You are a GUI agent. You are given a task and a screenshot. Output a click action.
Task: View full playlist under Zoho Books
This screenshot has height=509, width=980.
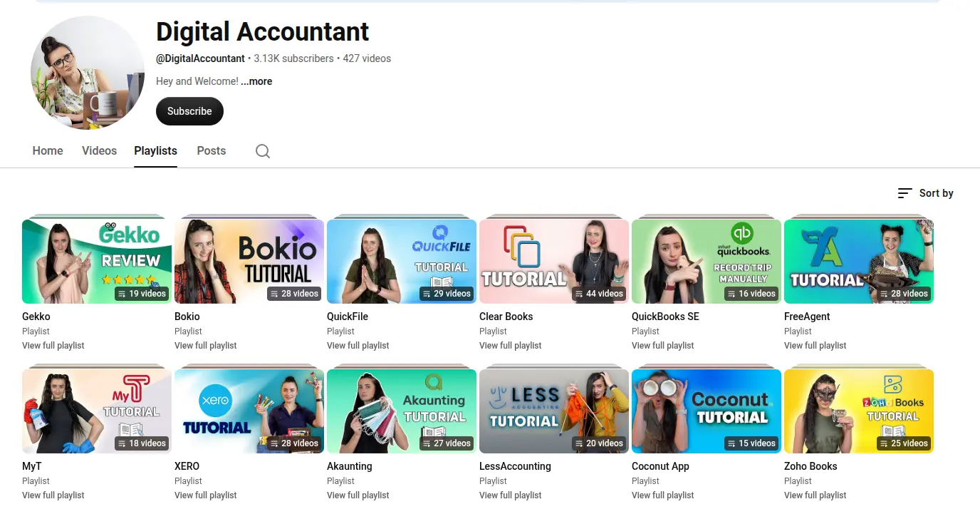pos(815,495)
